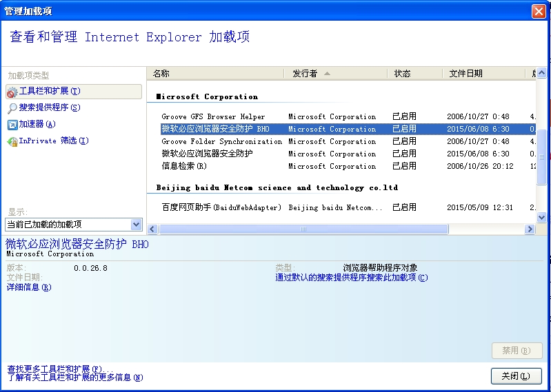Select 百度网页助手 BaiduWebAdapter entry
The image size is (551, 392).
click(x=221, y=207)
